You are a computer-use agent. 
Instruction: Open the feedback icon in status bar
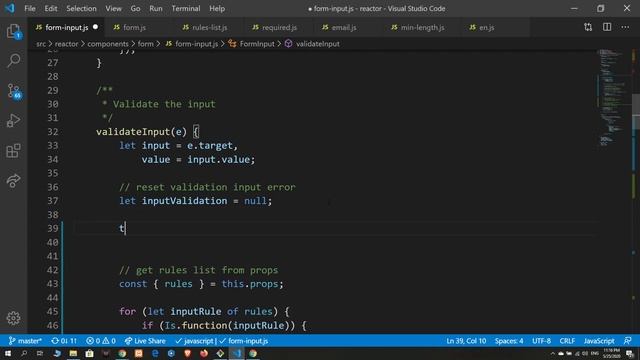pos(628,341)
